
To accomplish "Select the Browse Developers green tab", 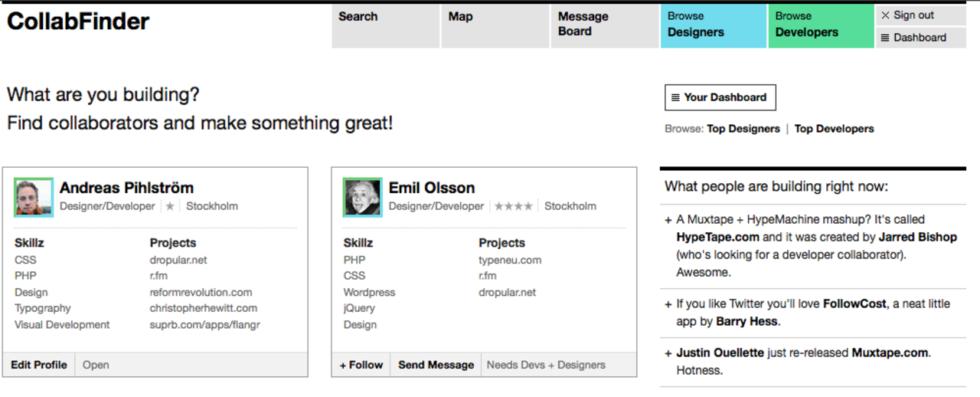I will click(x=821, y=25).
